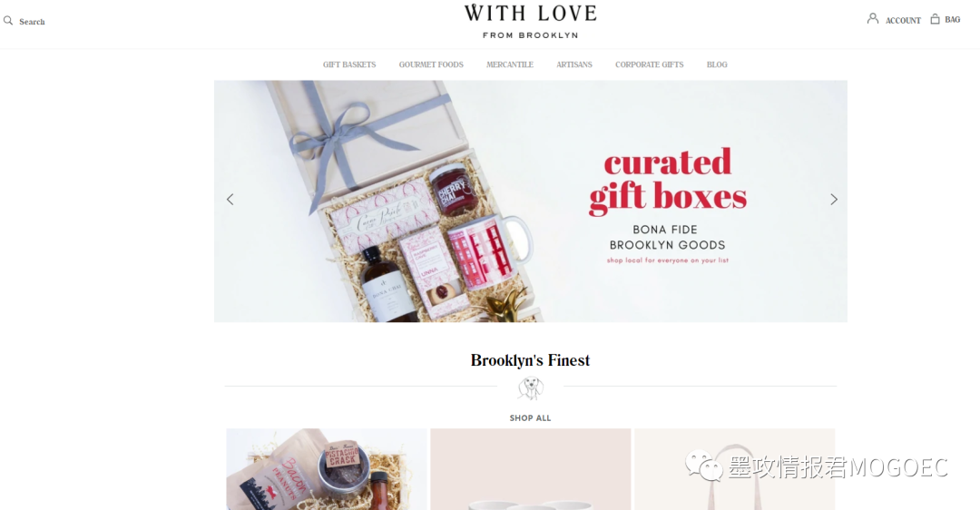The image size is (980, 510).
Task: Open the Artisans navigation item
Action: [574, 64]
